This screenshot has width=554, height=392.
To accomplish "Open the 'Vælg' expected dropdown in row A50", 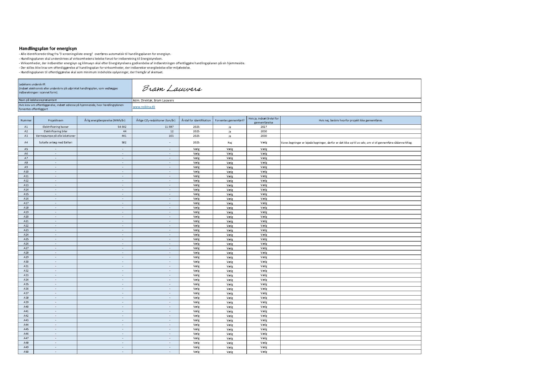I will 229,352.
